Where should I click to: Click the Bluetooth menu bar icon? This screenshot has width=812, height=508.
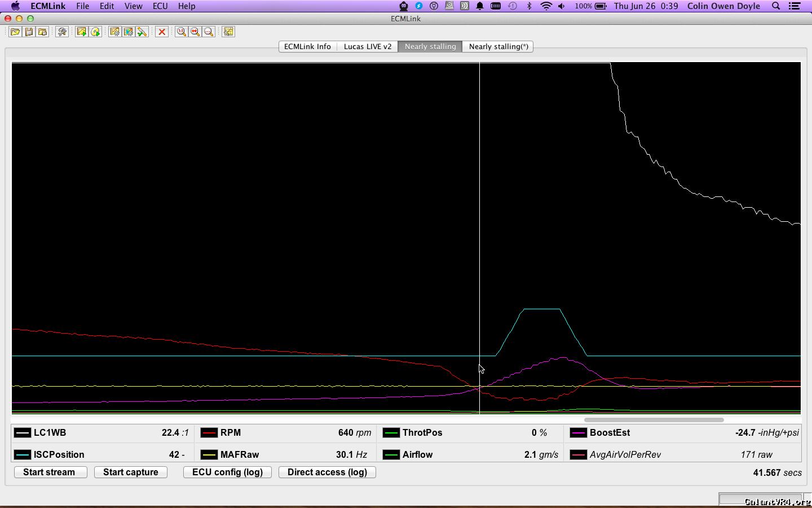coord(529,6)
